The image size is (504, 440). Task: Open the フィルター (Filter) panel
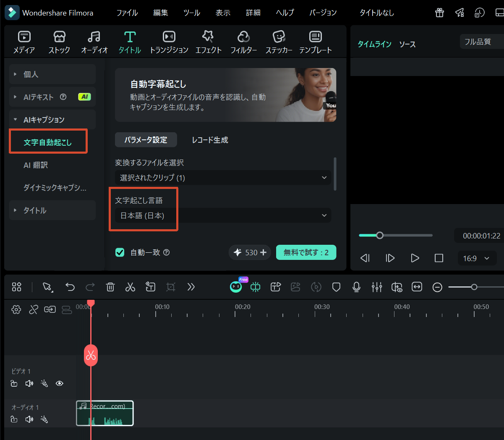pos(243,42)
